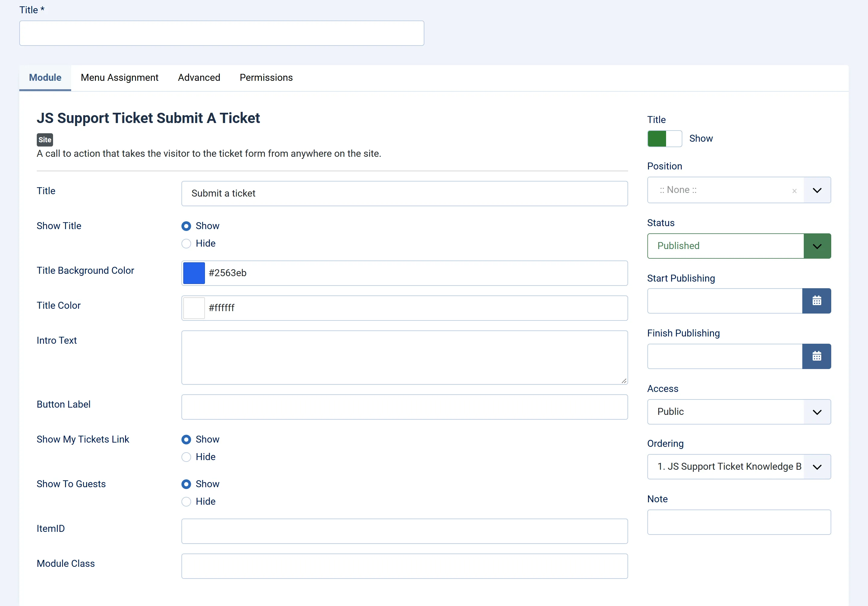The image size is (868, 606).
Task: Select Show for Show Title
Action: pos(186,226)
